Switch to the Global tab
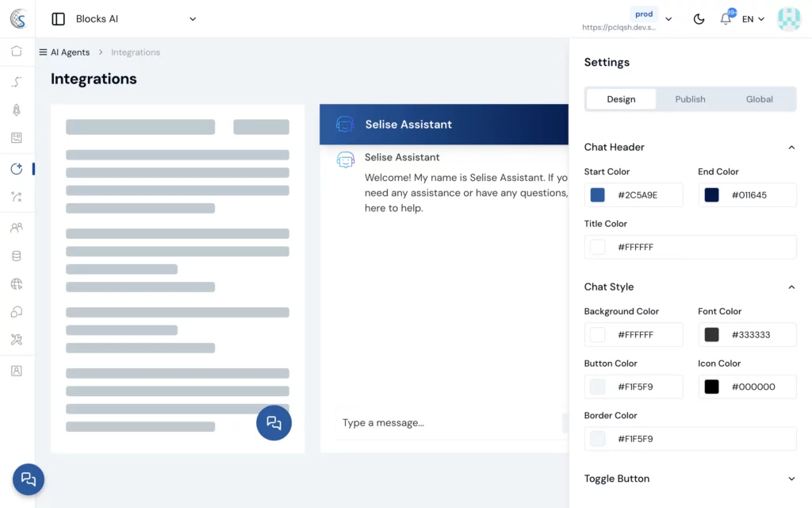 759,99
